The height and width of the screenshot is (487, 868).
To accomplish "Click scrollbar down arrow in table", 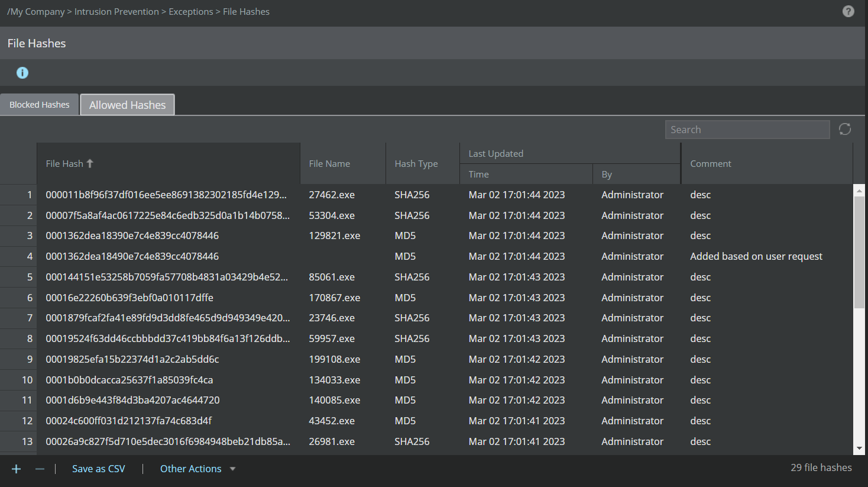I will pos(860,449).
